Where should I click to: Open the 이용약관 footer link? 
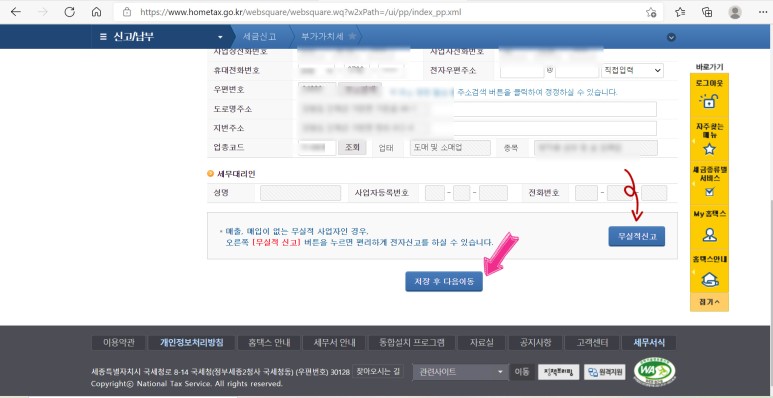tap(119, 342)
